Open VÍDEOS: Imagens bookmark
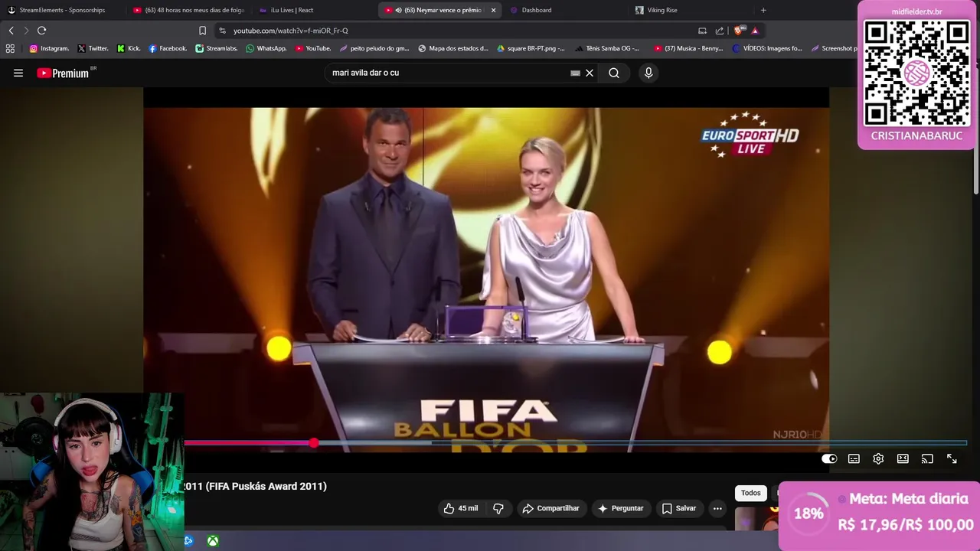 tap(767, 48)
